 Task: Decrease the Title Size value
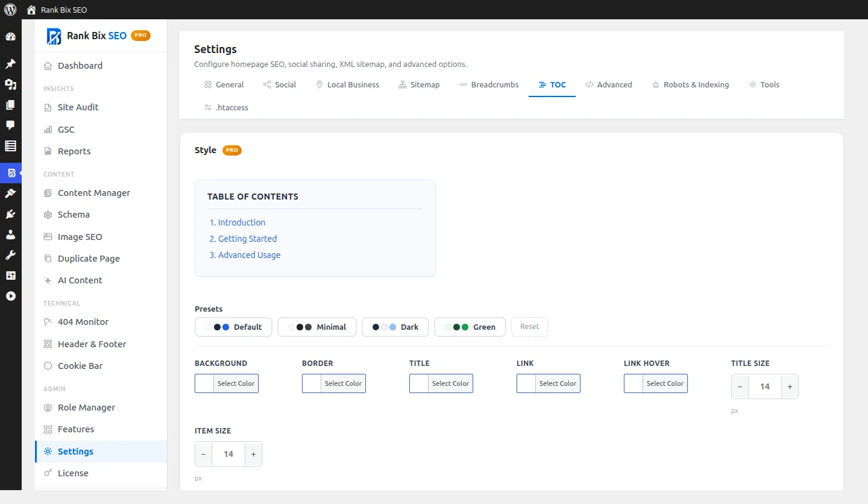740,386
